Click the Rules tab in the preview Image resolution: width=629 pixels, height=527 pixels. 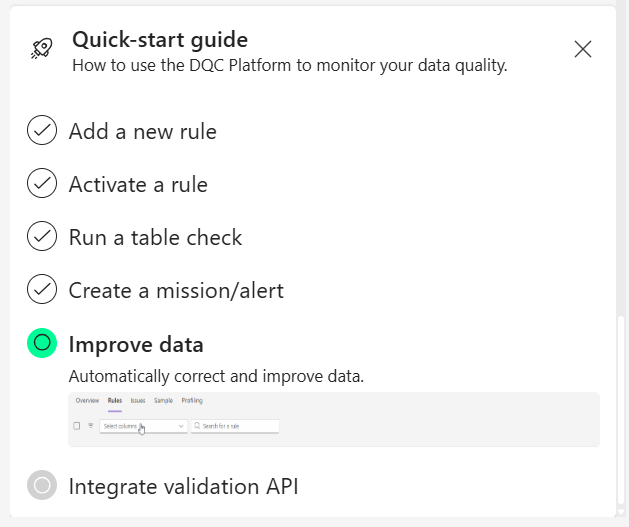[114, 400]
